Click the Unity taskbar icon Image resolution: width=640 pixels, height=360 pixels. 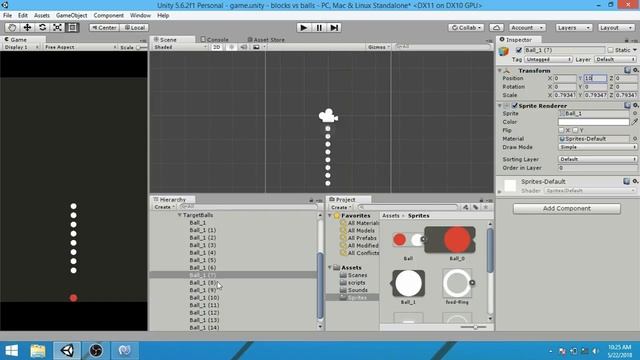click(67, 351)
